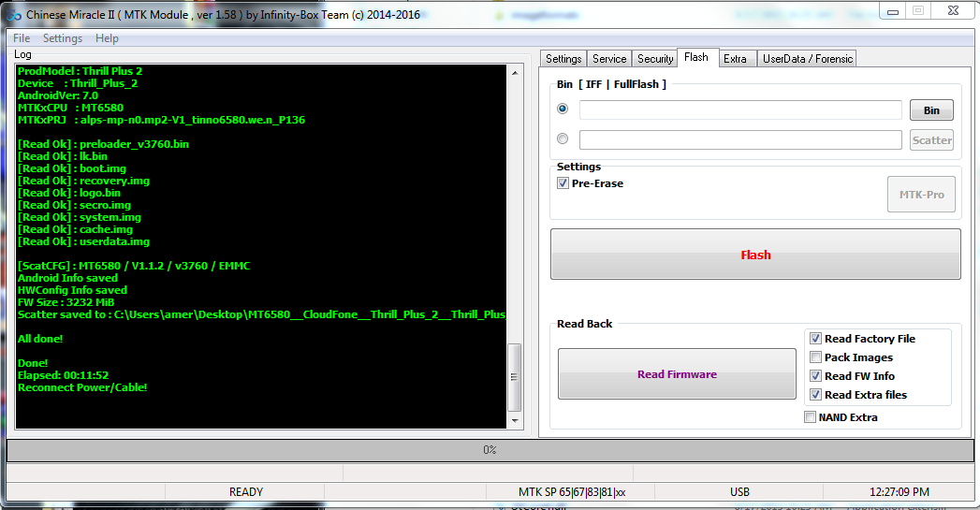The image size is (980, 510).
Task: Minimize the Chinese Miracle II window
Action: click(893, 10)
